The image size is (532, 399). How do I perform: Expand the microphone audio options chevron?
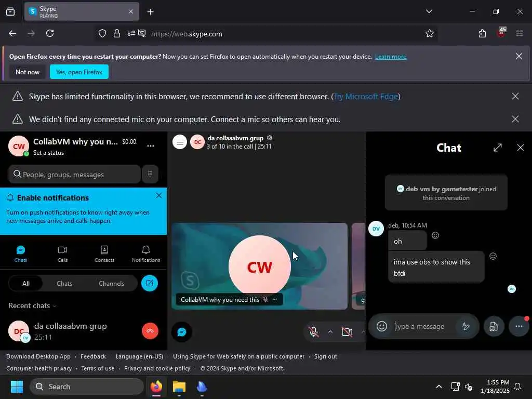click(330, 332)
